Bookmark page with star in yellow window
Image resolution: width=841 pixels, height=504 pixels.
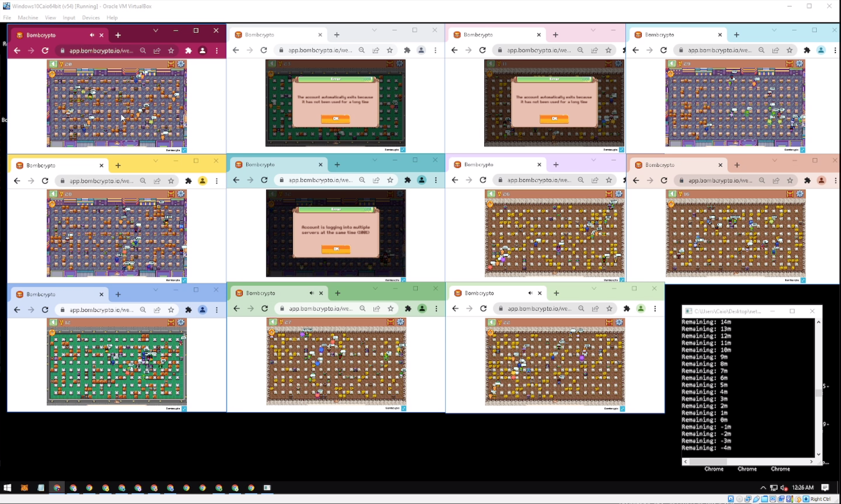point(171,181)
